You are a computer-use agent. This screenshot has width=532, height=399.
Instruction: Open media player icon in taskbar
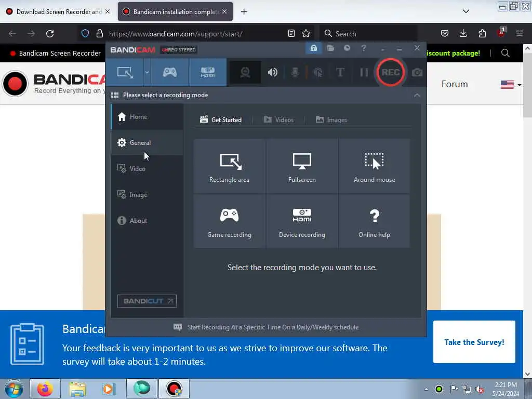coord(109,389)
